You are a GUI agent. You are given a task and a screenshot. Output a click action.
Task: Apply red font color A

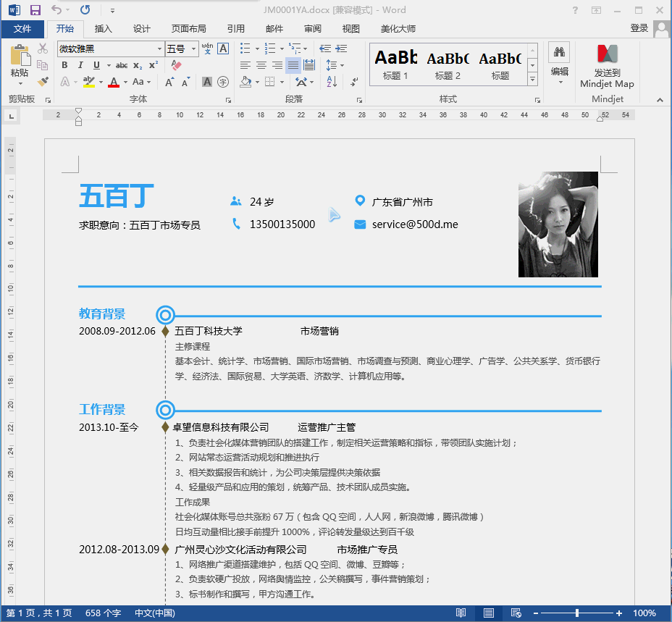tap(114, 82)
